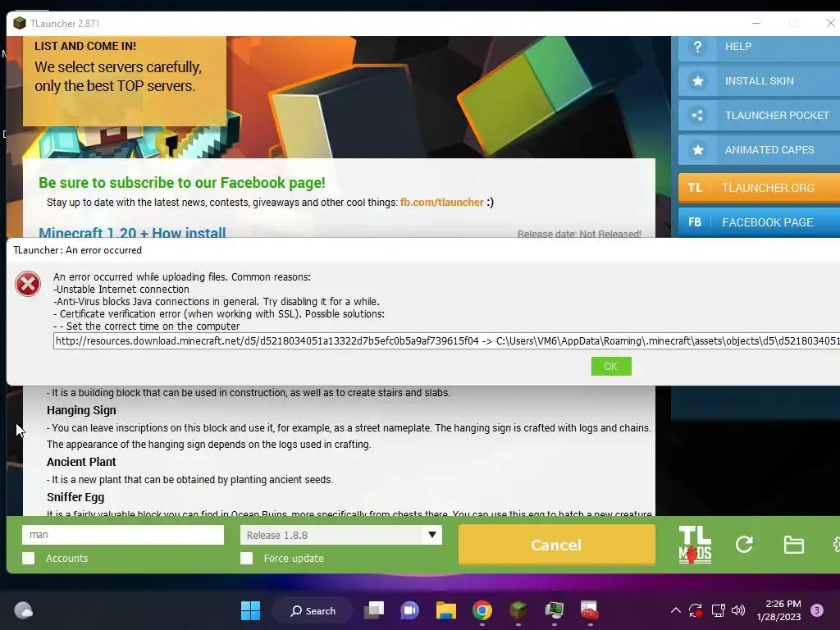The width and height of the screenshot is (840, 630).
Task: Click the refresh arrow icon
Action: (744, 545)
